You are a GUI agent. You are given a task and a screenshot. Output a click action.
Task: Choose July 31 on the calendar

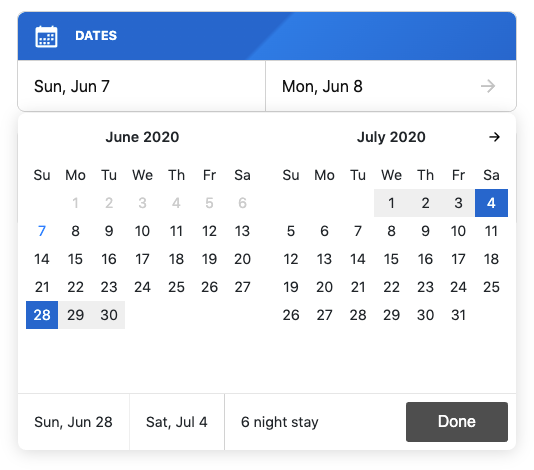pyautogui.click(x=458, y=315)
